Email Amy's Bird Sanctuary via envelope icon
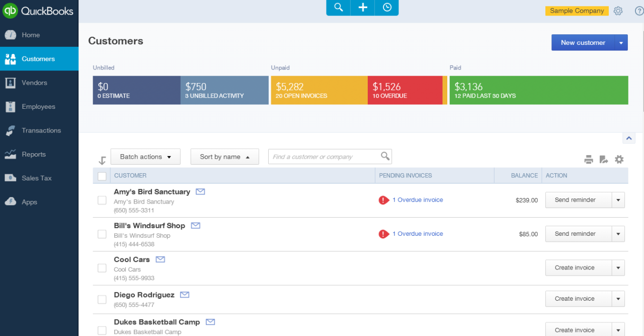Viewport: 644px width, 336px height. (x=200, y=191)
